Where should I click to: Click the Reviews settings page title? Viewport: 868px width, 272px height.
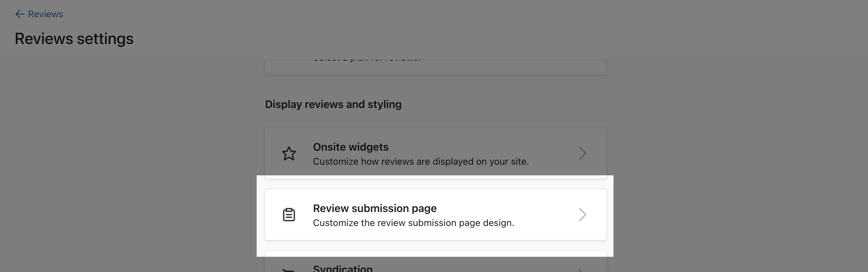click(74, 38)
